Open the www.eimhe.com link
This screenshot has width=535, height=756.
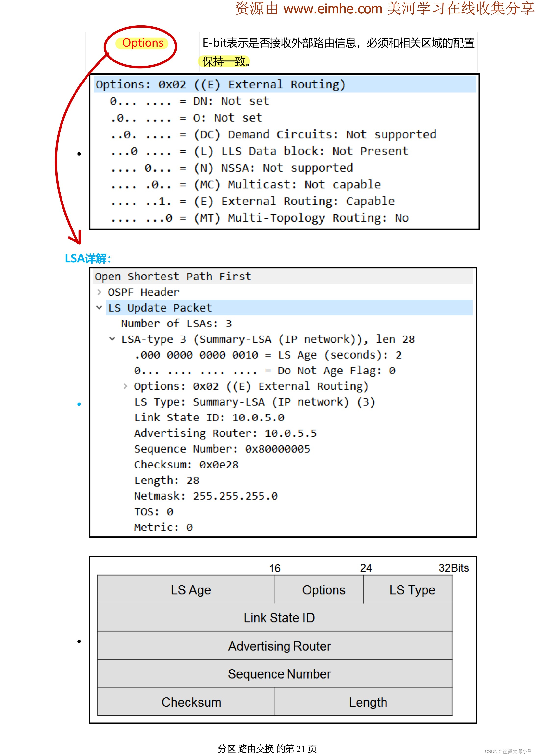click(x=332, y=9)
